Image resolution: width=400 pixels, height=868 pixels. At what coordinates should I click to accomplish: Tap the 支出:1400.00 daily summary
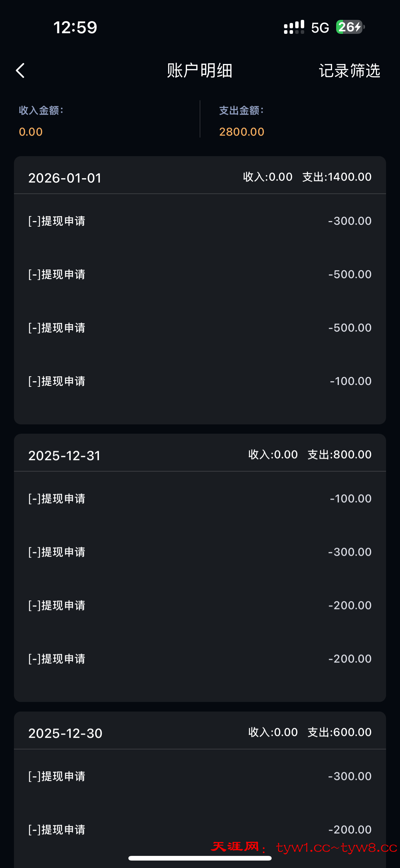337,177
